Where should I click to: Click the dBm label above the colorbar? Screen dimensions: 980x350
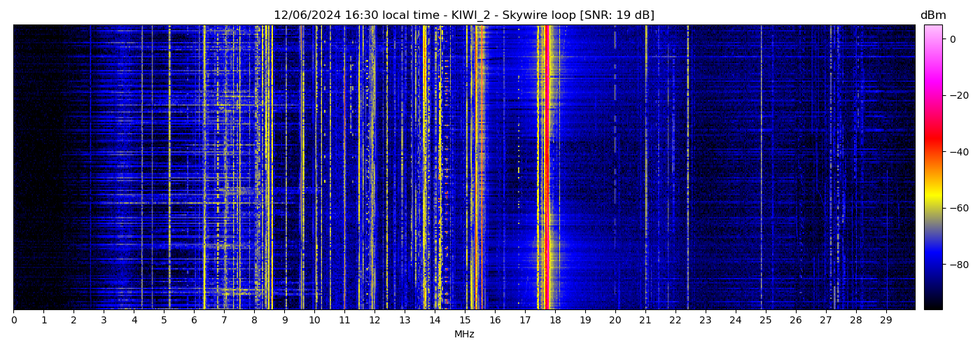coord(932,15)
